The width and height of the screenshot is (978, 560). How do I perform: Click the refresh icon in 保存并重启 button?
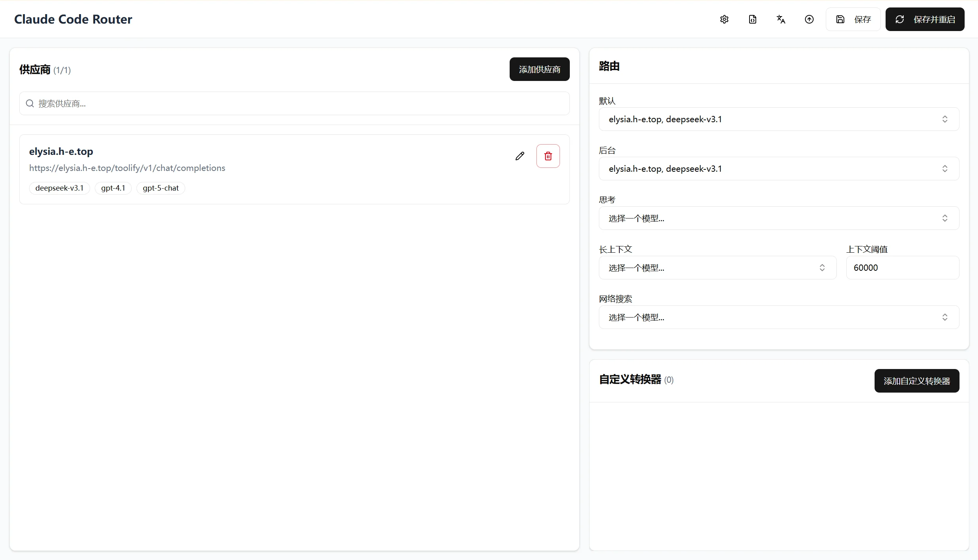[900, 19]
